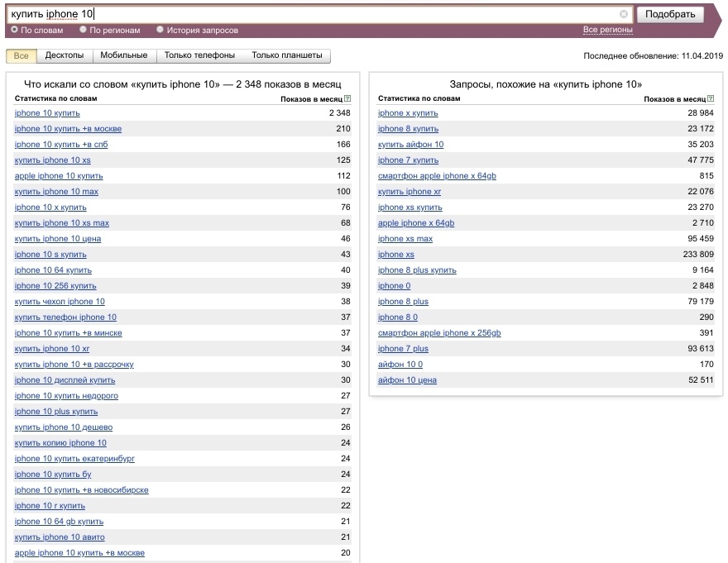The width and height of the screenshot is (728, 563).
Task: Open 'купить iphone 10 дешево' link
Action: [x=64, y=427]
